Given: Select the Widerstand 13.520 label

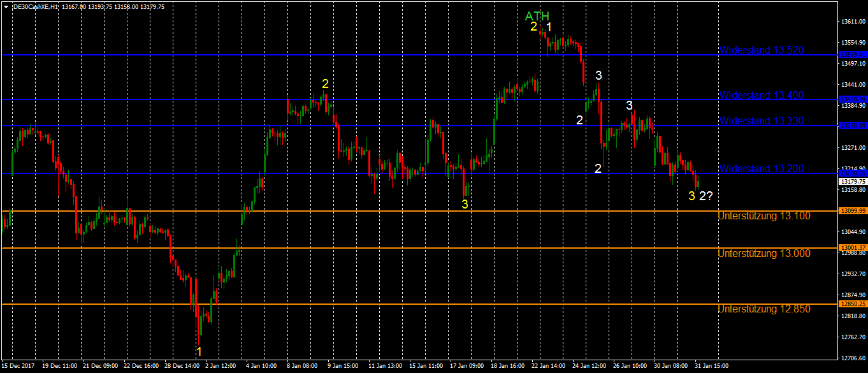Looking at the screenshot, I should pyautogui.click(x=762, y=50).
